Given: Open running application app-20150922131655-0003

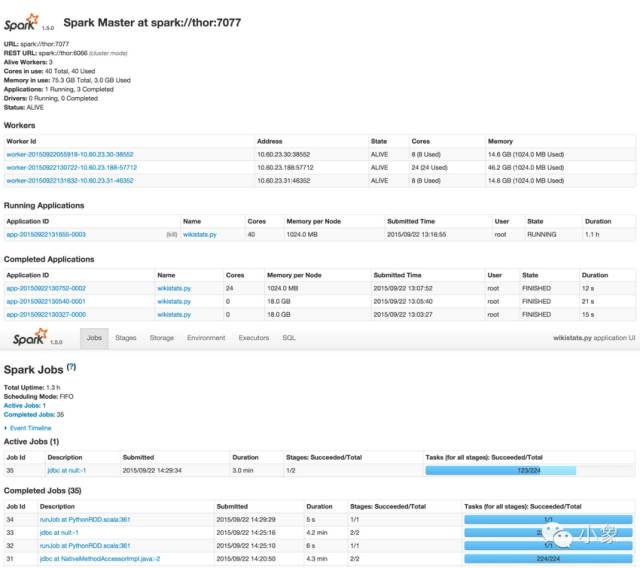Looking at the screenshot, I should [x=46, y=233].
